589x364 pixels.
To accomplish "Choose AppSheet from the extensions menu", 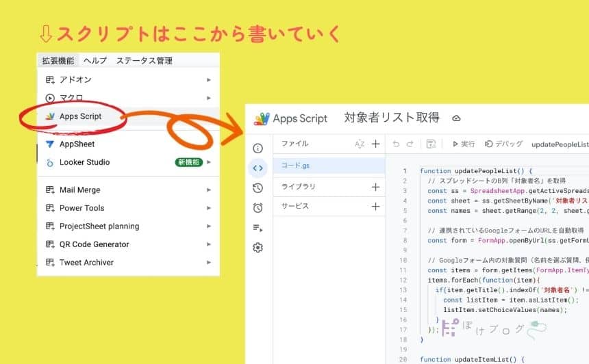I will pyautogui.click(x=129, y=144).
